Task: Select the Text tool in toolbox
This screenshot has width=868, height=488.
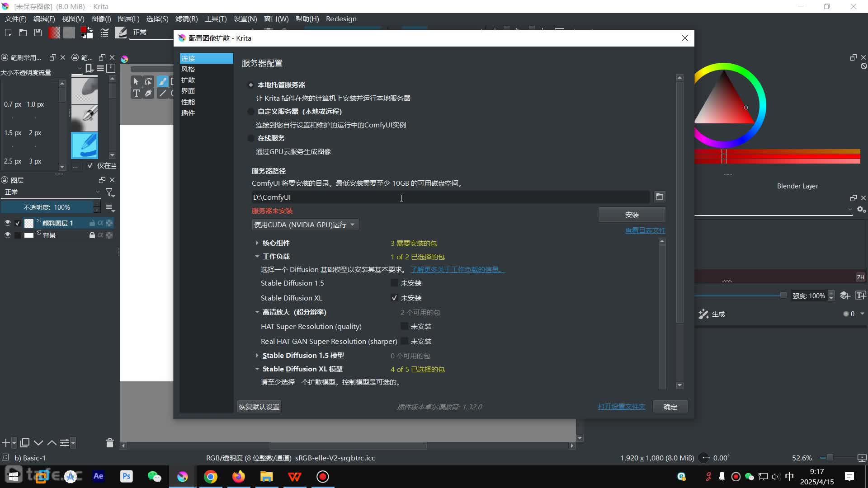Action: pyautogui.click(x=136, y=93)
